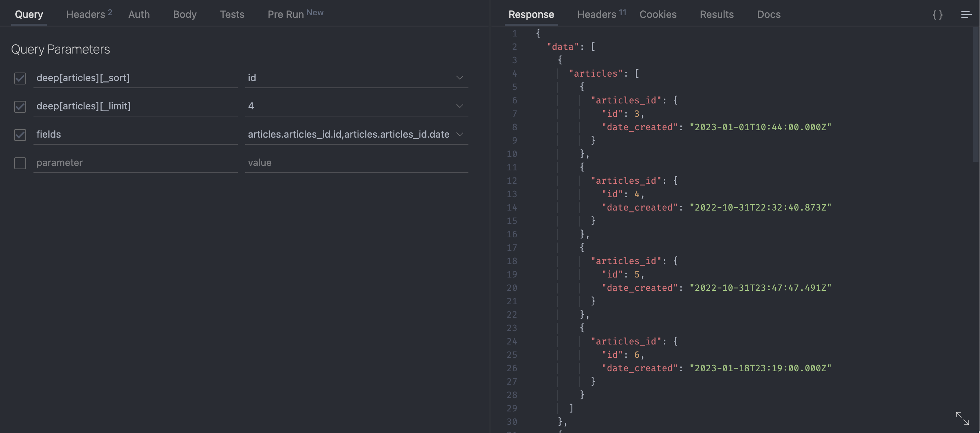
Task: Click the expand response fullscreen arrows icon
Action: pos(962,418)
